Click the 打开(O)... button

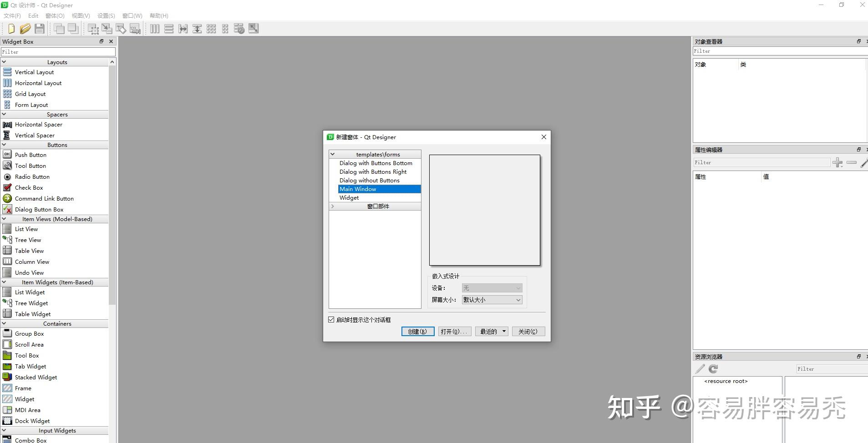click(x=454, y=331)
